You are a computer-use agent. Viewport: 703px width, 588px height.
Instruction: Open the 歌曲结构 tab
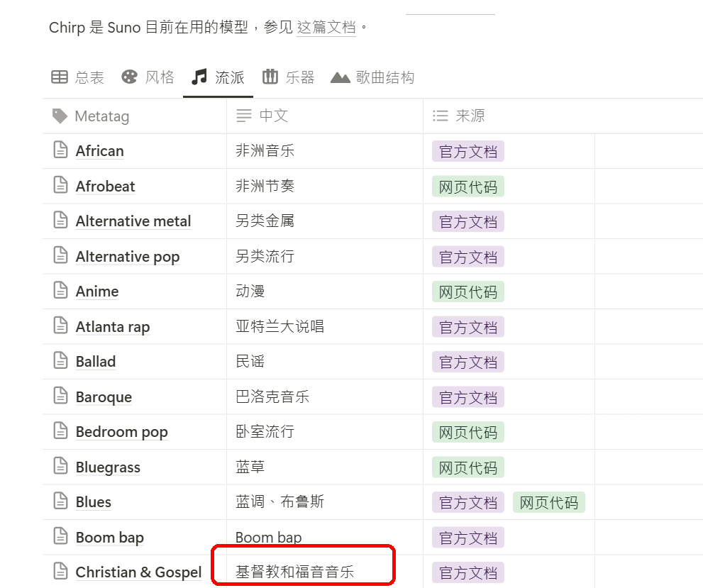point(372,77)
